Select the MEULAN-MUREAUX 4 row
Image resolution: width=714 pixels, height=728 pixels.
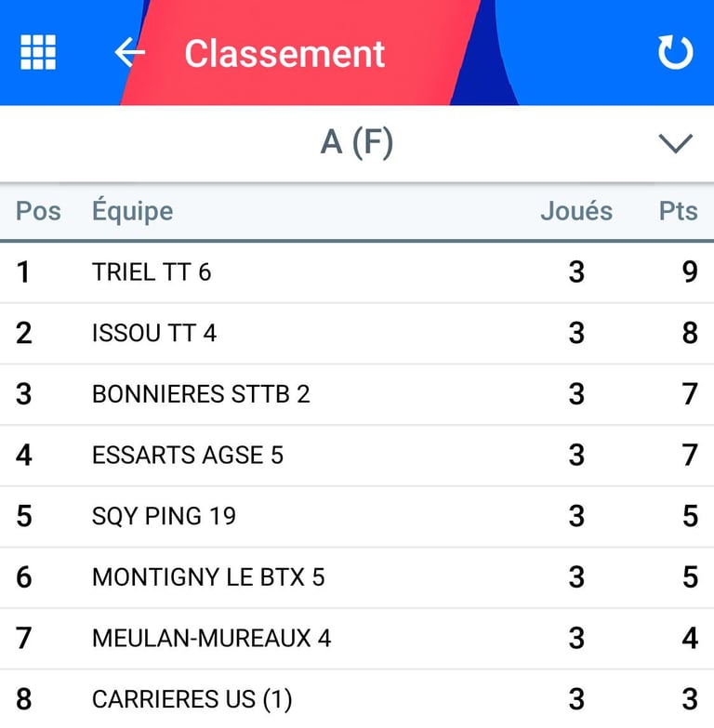(357, 638)
